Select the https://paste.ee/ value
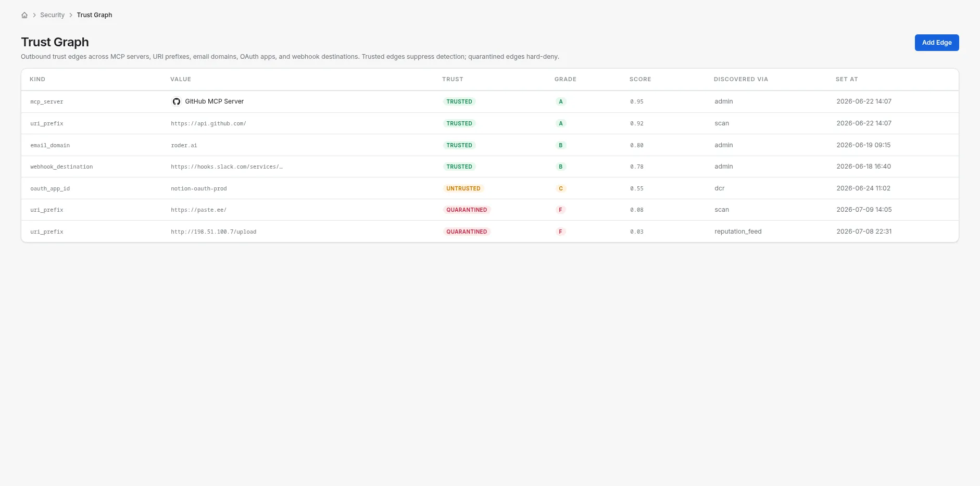980x486 pixels. pos(199,210)
